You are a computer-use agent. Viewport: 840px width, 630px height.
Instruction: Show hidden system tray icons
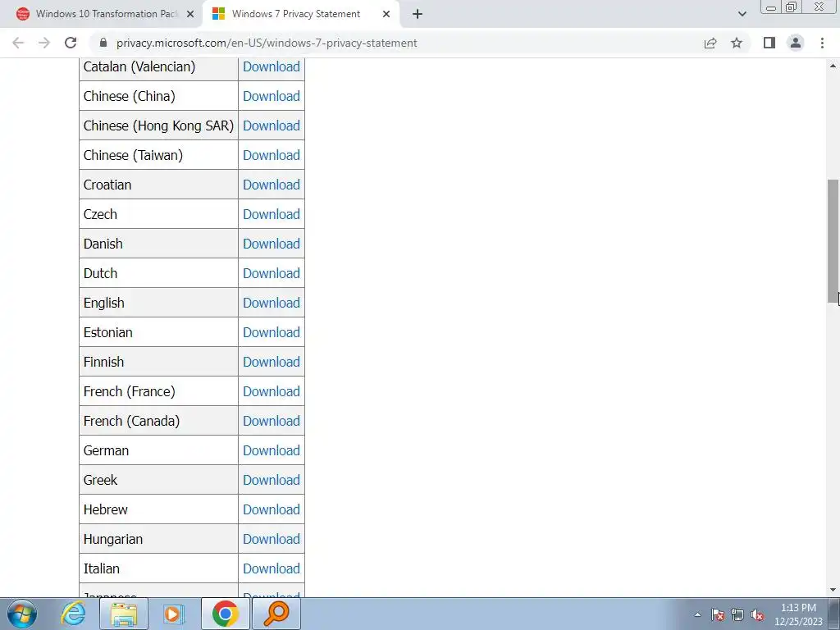click(697, 614)
